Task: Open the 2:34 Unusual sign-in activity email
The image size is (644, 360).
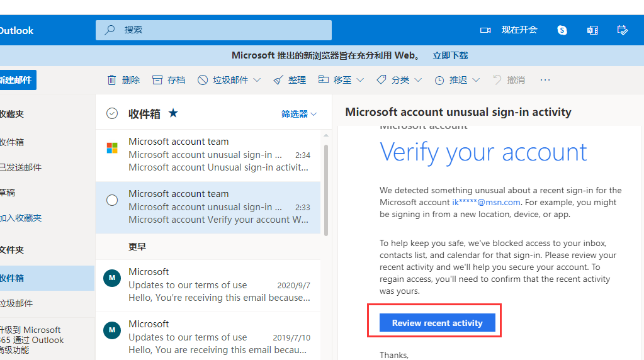Action: pos(208,155)
